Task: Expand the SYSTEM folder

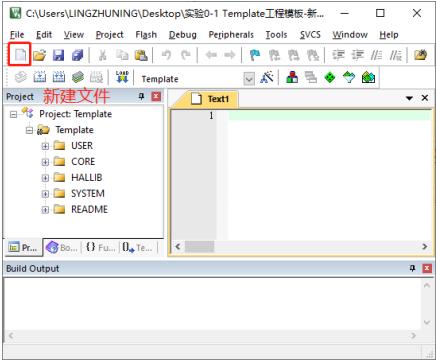Action: click(45, 194)
